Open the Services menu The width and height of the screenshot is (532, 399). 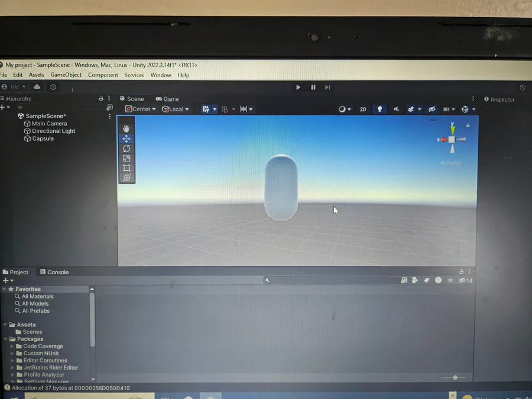click(134, 74)
